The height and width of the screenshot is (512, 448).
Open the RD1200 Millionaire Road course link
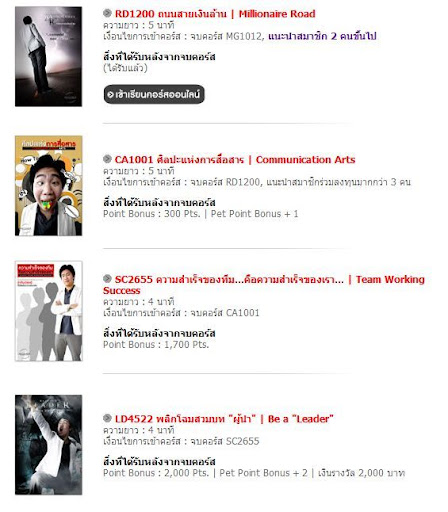(x=215, y=14)
